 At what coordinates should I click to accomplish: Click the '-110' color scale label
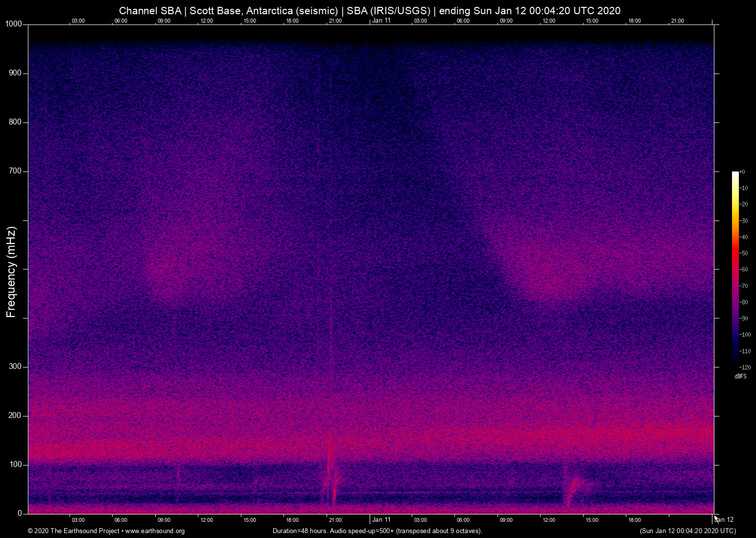click(745, 351)
